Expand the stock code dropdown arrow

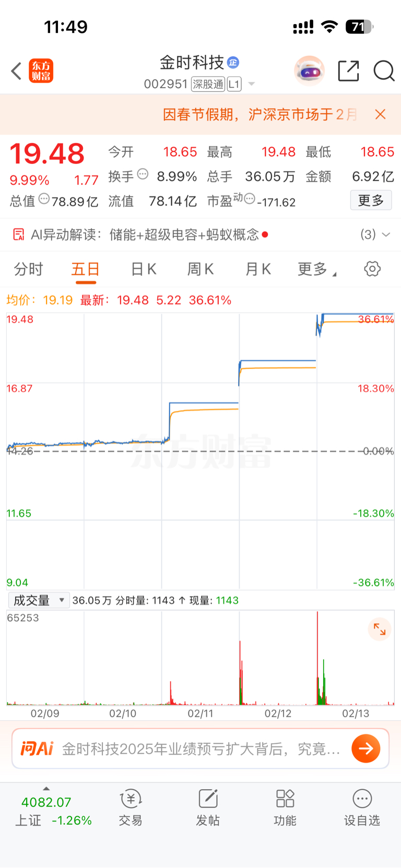pos(252,84)
